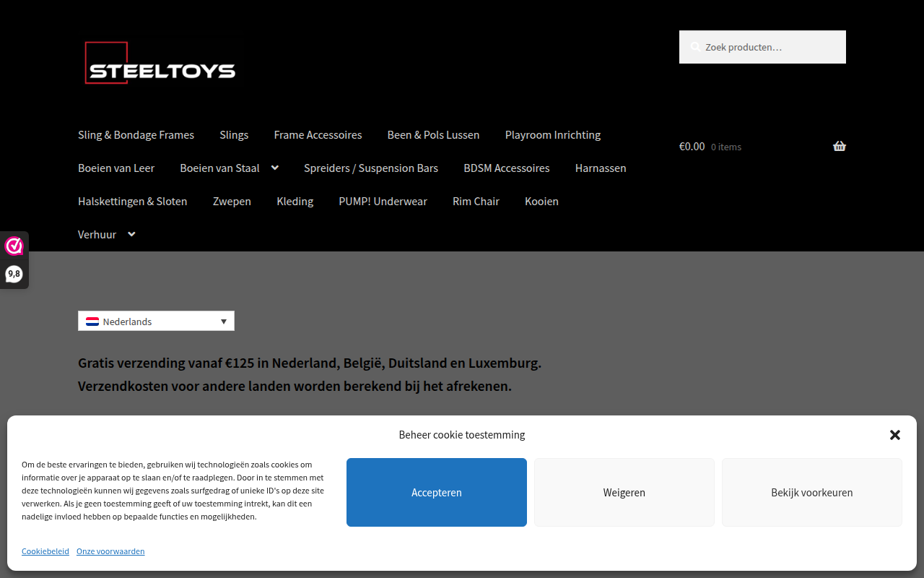Open Playroom Inrichting page
This screenshot has width=924, height=578.
coord(553,135)
